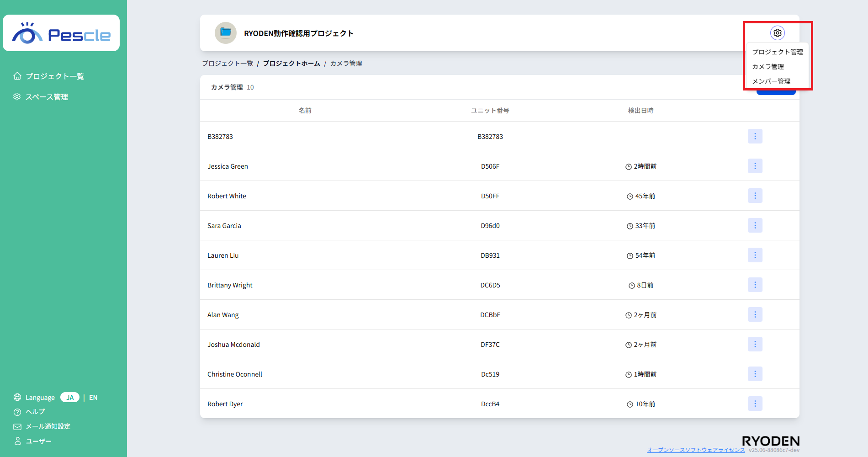Viewport: 868px width, 457px height.
Task: Click the help question mark icon
Action: (x=17, y=412)
